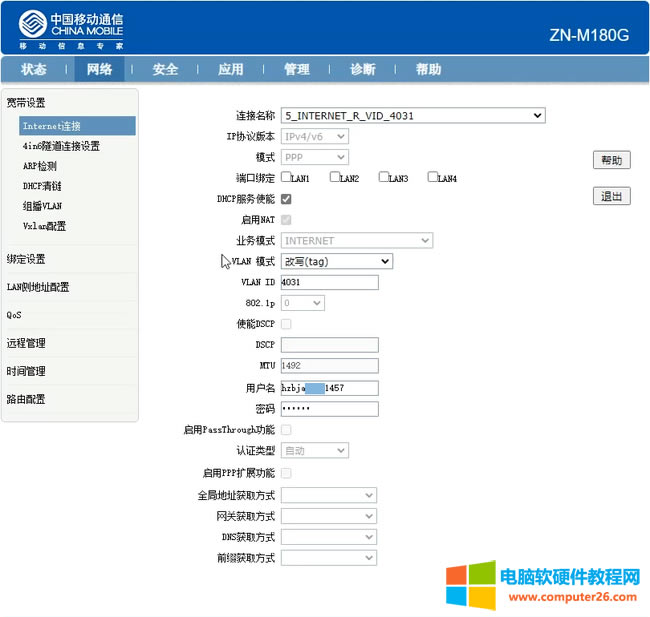
Task: Open the 帮助 tab in navigation bar
Action: pos(429,69)
